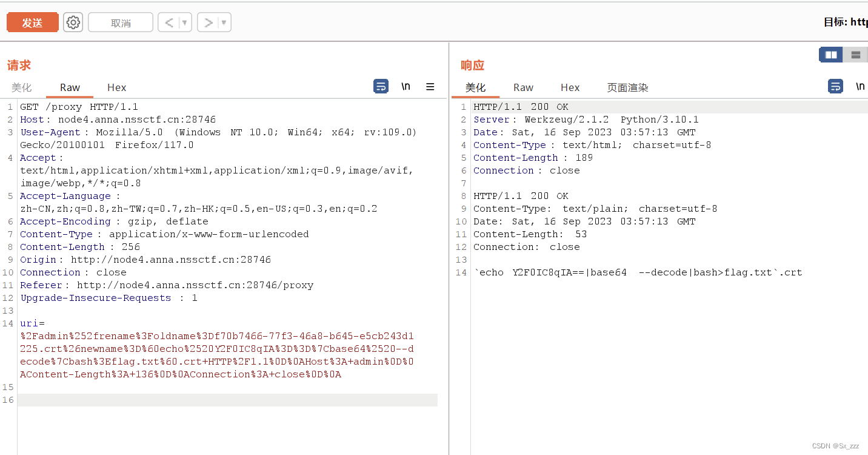Click the 请求 panel heading
The width and height of the screenshot is (868, 455).
(19, 65)
